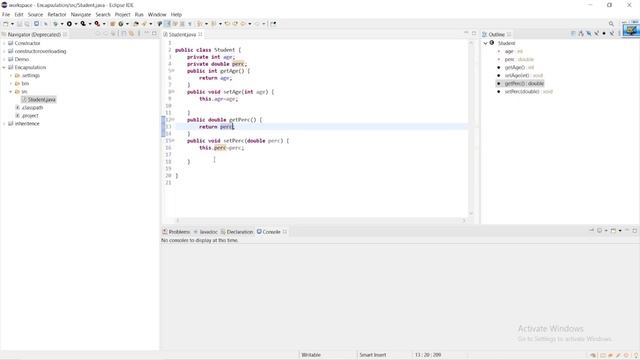Open the Refactor menu
The width and height of the screenshot is (640, 360).
click(x=57, y=14)
